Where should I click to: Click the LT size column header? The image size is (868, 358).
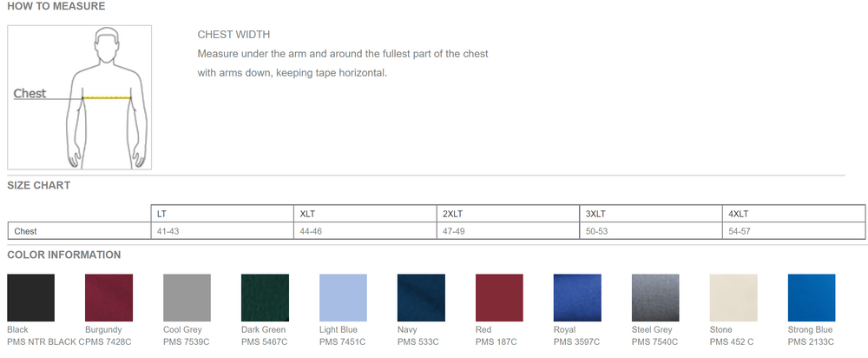(x=162, y=214)
